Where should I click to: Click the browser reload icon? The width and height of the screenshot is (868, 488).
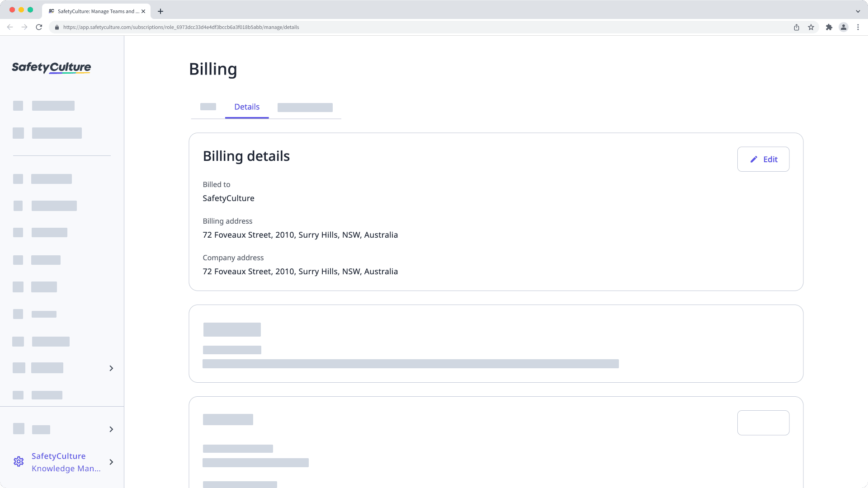coord(39,27)
